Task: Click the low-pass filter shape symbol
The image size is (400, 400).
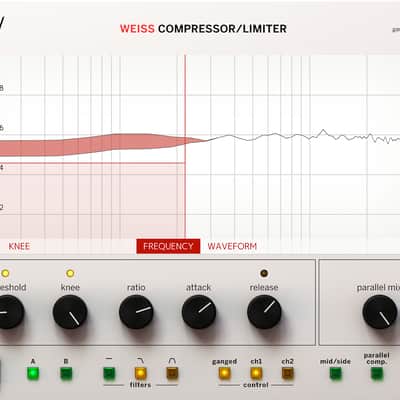Action: click(x=140, y=361)
